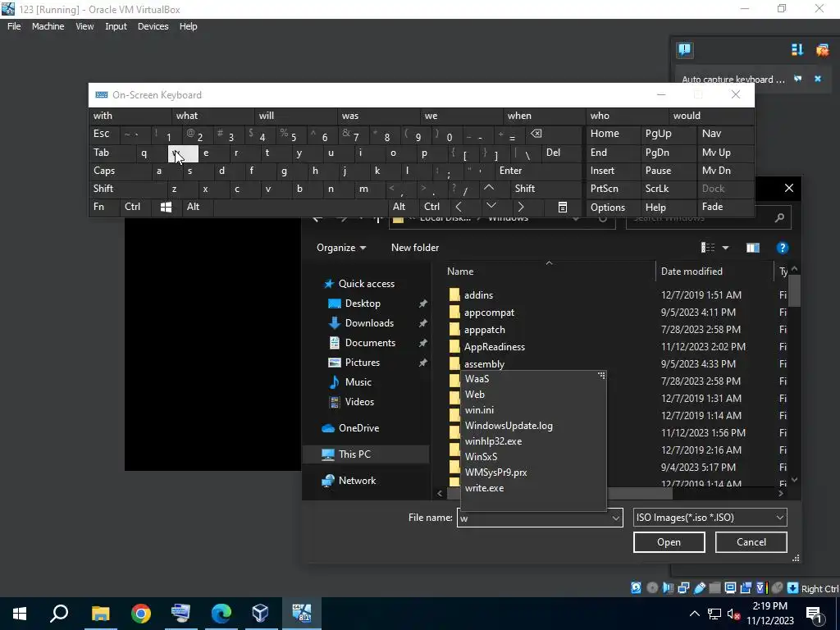The width and height of the screenshot is (840, 630).
Task: Click the dismiss all notifications icon
Action: [822, 50]
